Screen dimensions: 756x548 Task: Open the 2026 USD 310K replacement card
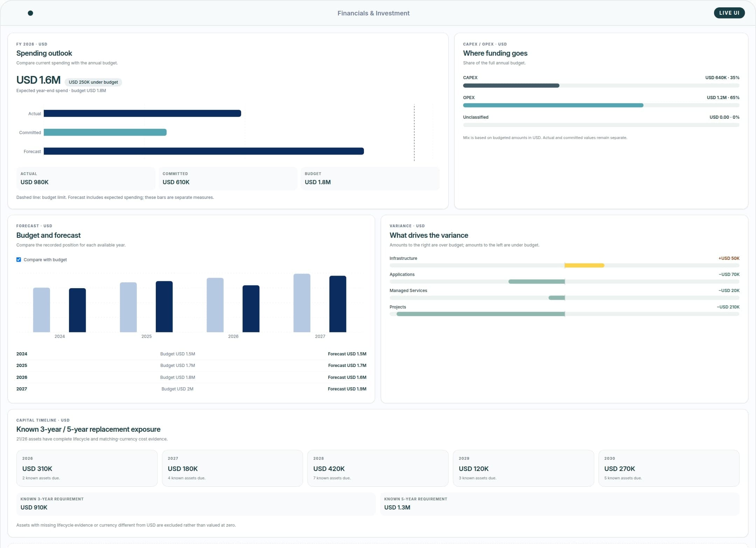(87, 469)
